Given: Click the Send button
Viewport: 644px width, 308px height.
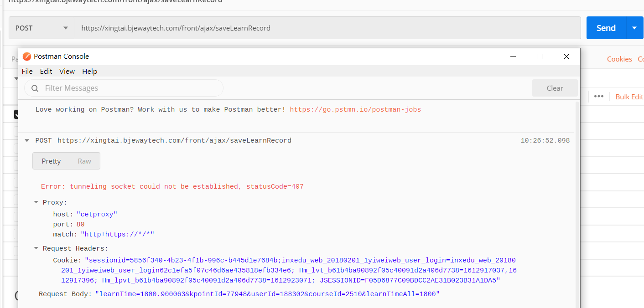Looking at the screenshot, I should click(606, 28).
